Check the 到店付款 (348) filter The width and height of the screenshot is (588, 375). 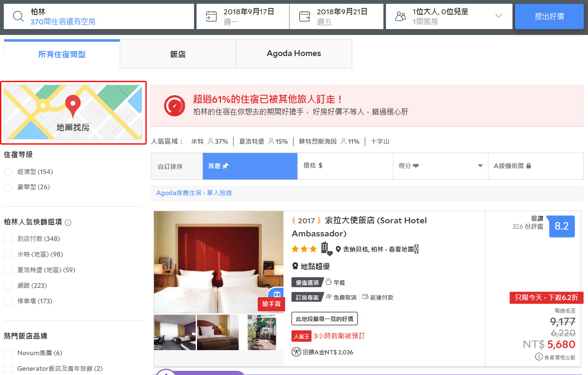point(8,239)
